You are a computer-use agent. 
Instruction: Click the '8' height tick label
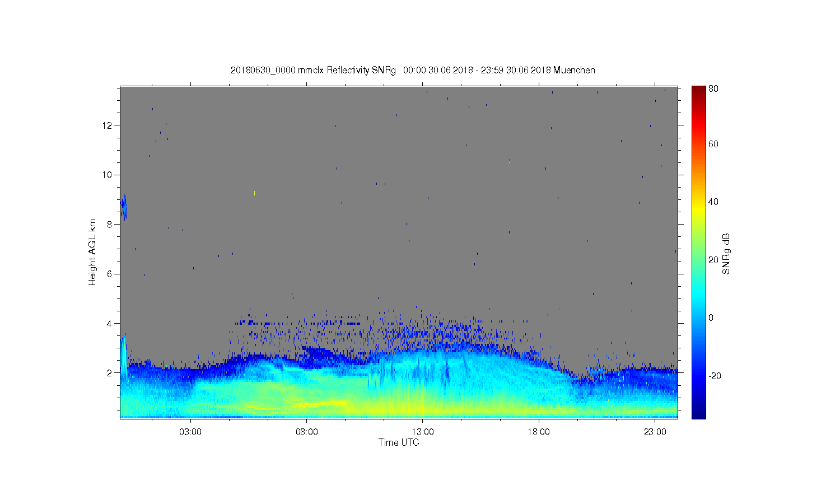coord(110,225)
